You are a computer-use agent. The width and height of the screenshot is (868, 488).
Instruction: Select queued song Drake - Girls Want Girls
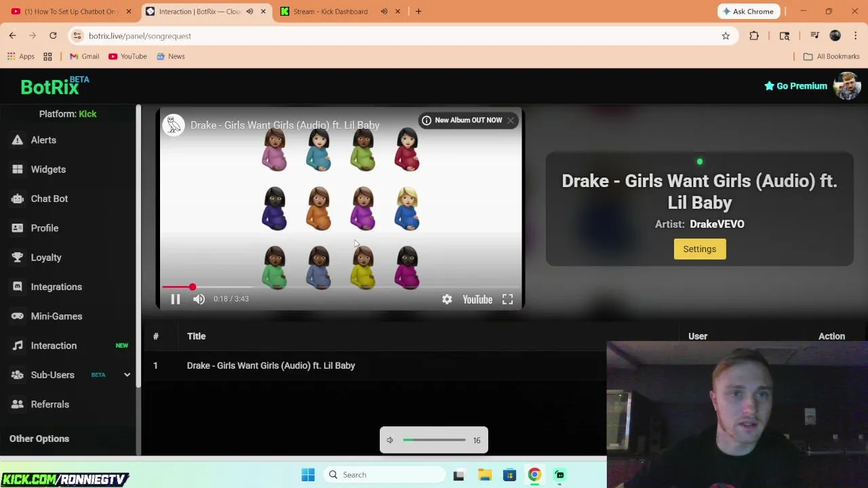pos(271,365)
